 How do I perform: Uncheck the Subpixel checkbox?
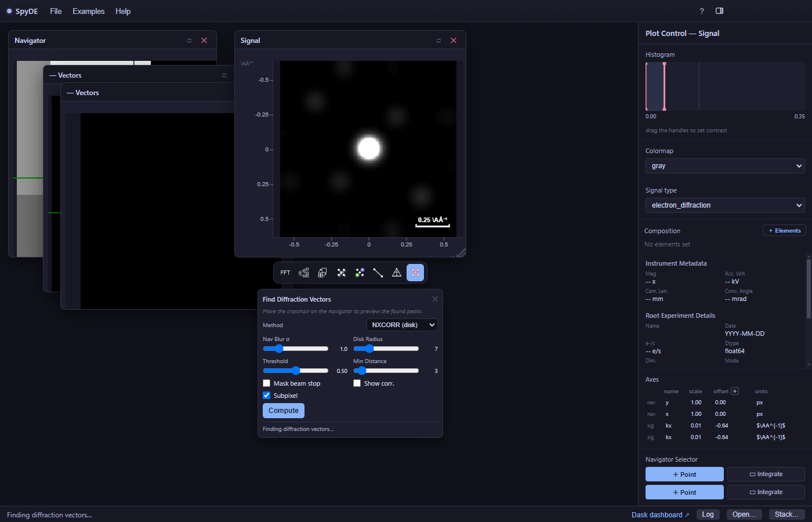coord(267,396)
